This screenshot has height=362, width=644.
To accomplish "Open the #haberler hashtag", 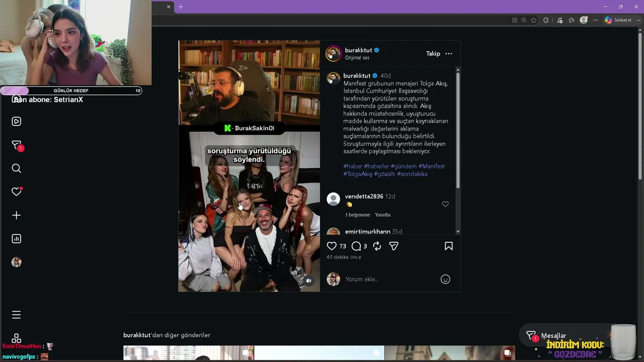I will coord(376,166).
